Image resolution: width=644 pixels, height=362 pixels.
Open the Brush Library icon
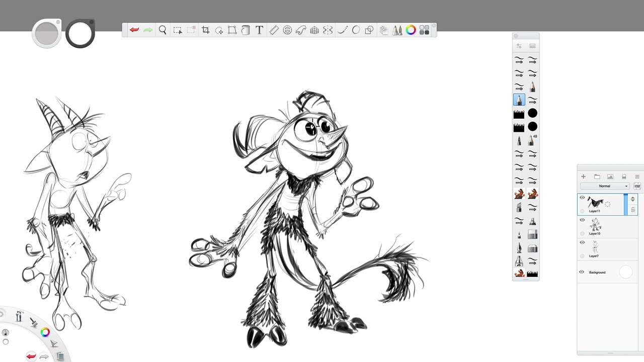pos(532,46)
